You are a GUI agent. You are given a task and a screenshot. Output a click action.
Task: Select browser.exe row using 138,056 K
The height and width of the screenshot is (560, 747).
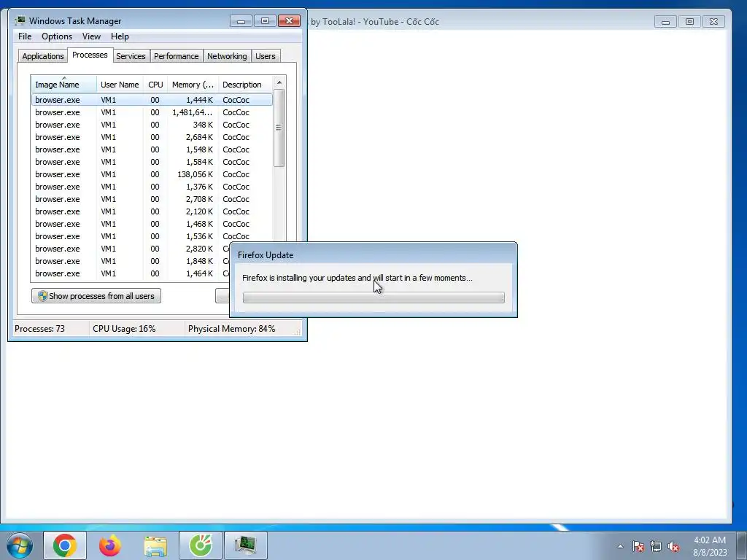pos(152,174)
